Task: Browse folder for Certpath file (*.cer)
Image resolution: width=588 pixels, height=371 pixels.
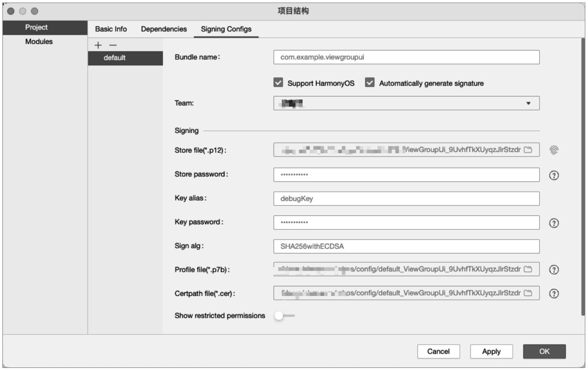Action: point(528,293)
